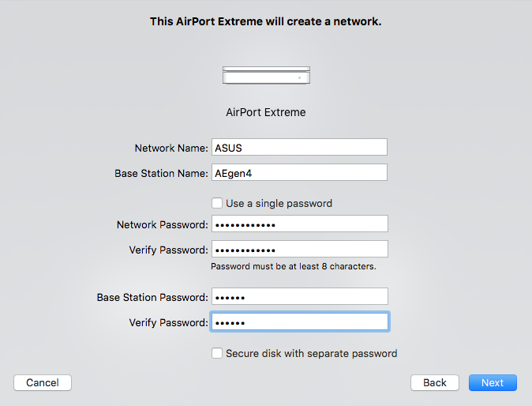Screen dimensions: 532x406
Task: Click the Verify Password label under Base Station Password
Action: (x=168, y=323)
